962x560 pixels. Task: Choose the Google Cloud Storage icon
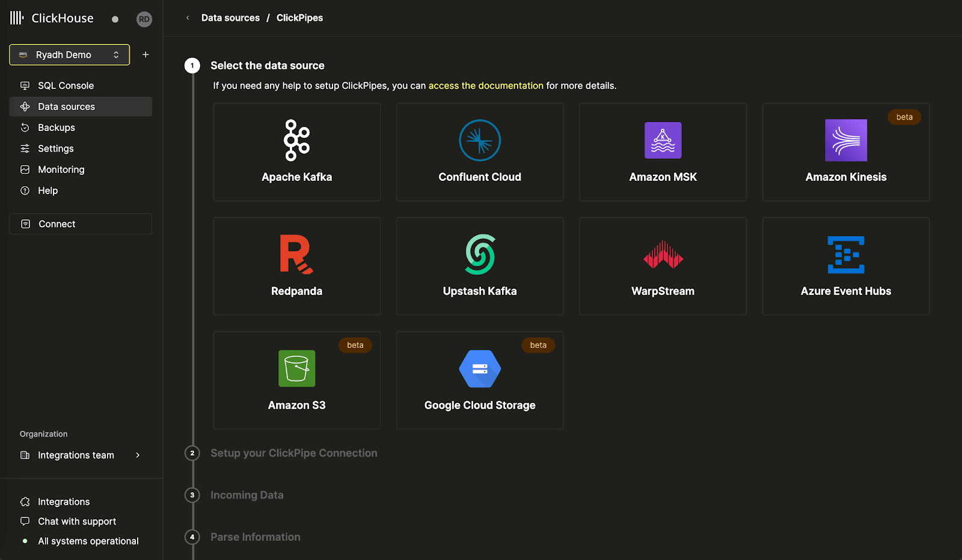click(479, 368)
